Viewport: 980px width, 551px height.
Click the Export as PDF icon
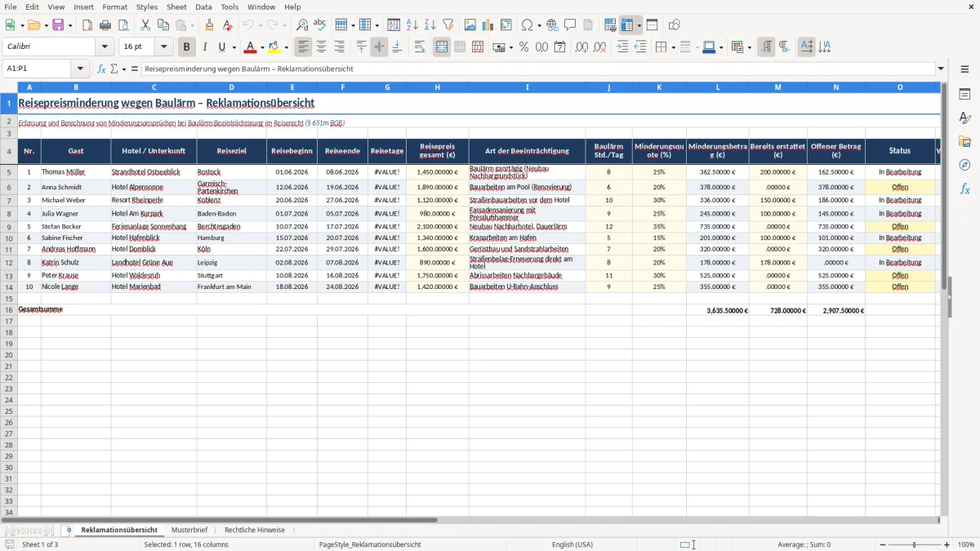coord(87,25)
